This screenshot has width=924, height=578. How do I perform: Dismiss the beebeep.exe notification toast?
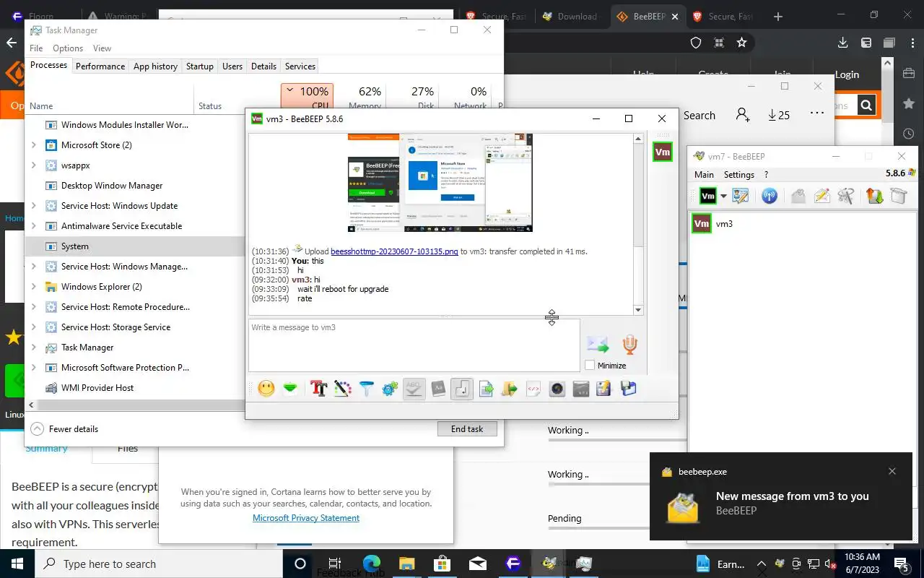pyautogui.click(x=892, y=471)
